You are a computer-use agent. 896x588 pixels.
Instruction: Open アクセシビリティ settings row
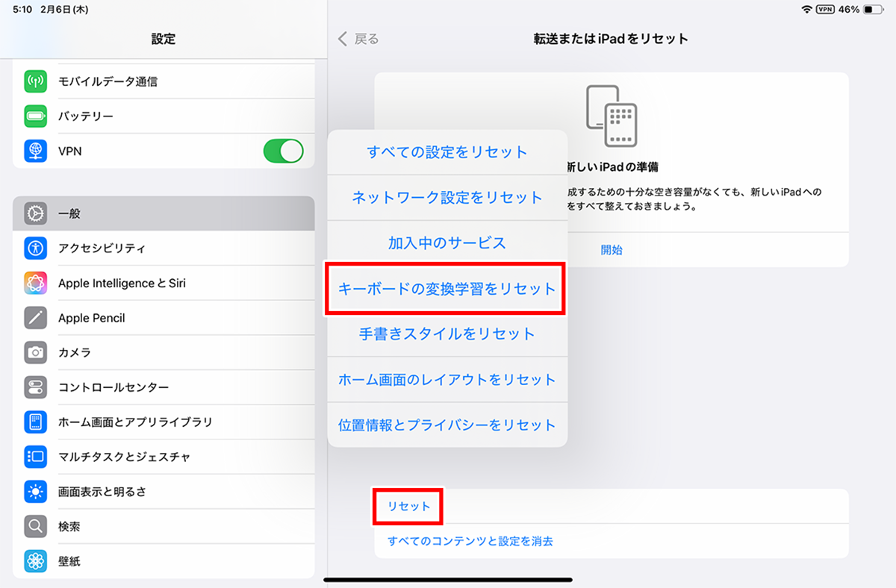[164, 248]
